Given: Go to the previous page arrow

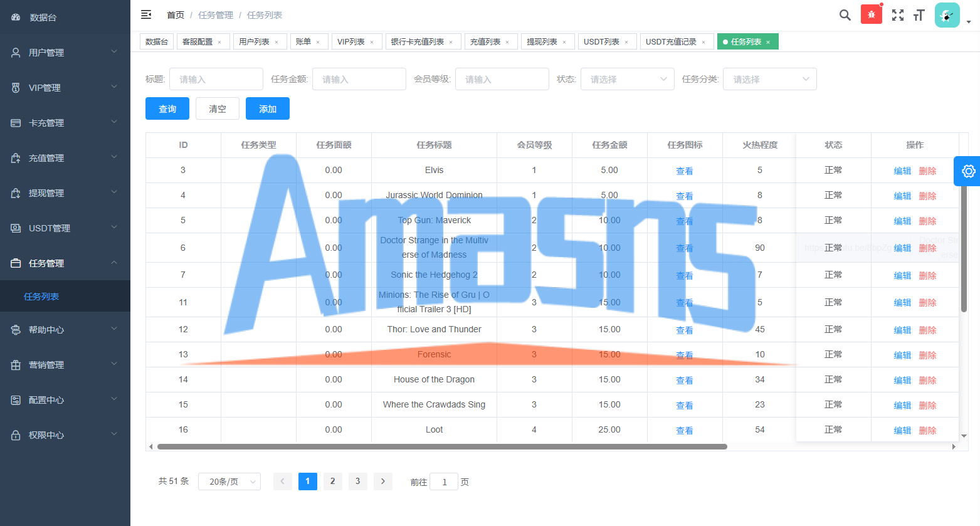Looking at the screenshot, I should [x=283, y=481].
